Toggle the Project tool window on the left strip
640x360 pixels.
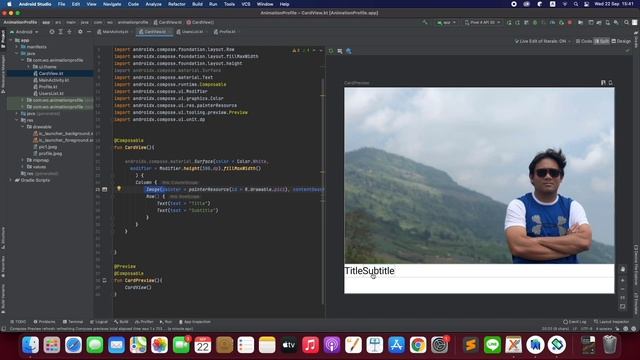tap(3, 39)
